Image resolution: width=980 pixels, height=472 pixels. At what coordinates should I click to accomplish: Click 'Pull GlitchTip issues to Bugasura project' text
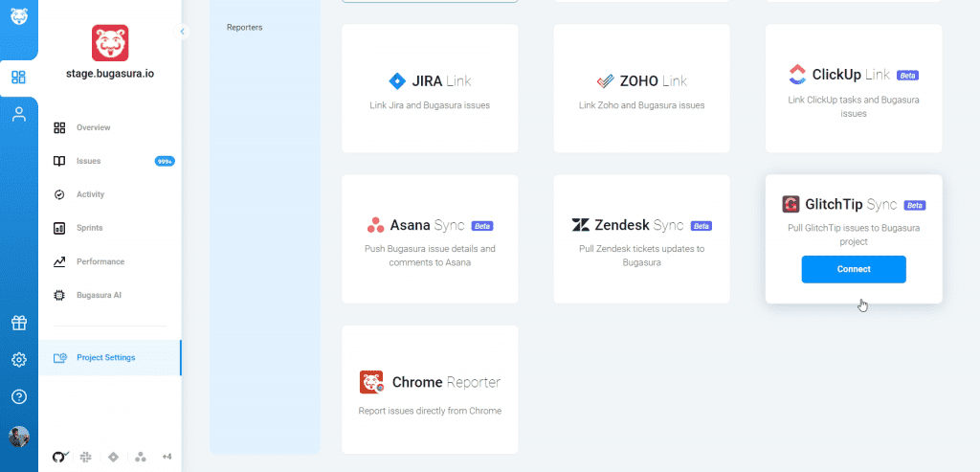(x=854, y=235)
